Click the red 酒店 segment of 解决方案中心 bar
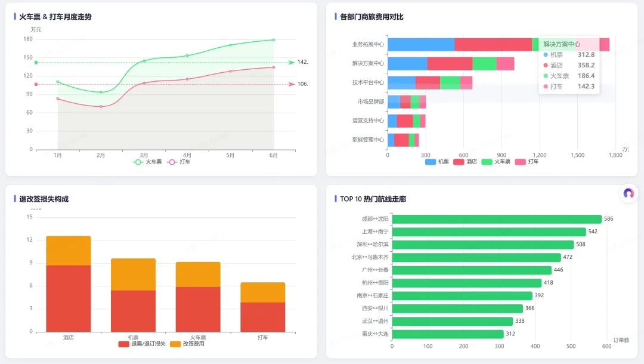This screenshot has width=644, height=364. 450,64
